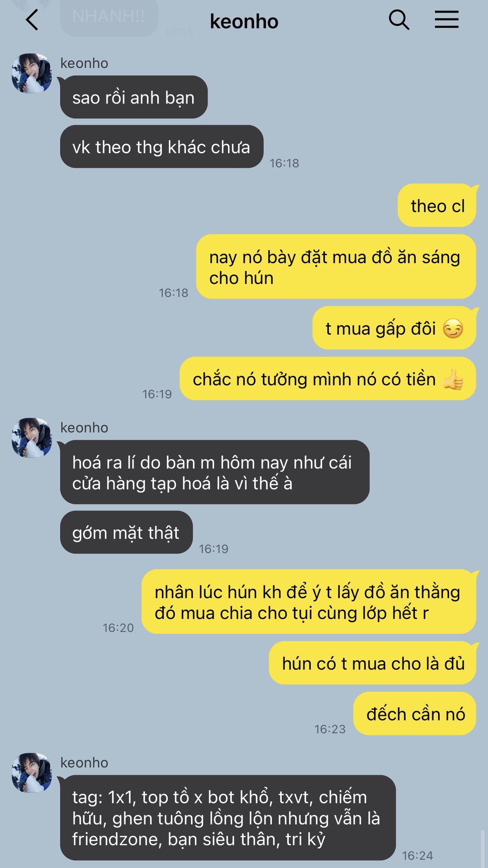Select the 'tag: 1x1, top tồ' message

[x=228, y=818]
